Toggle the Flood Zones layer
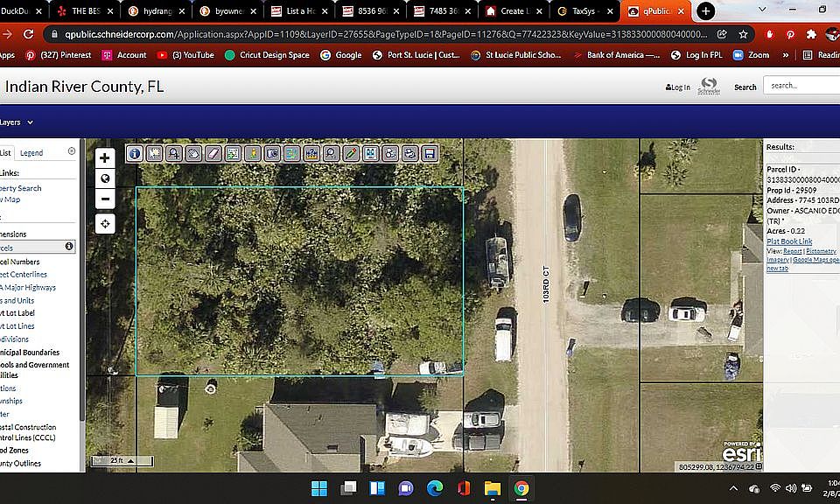Image resolution: width=840 pixels, height=504 pixels. click(15, 451)
